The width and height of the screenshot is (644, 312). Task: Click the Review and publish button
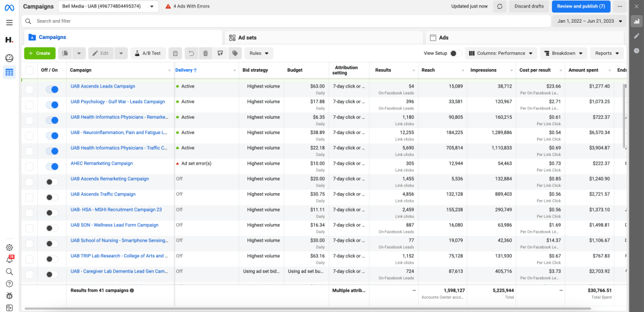[x=580, y=6]
